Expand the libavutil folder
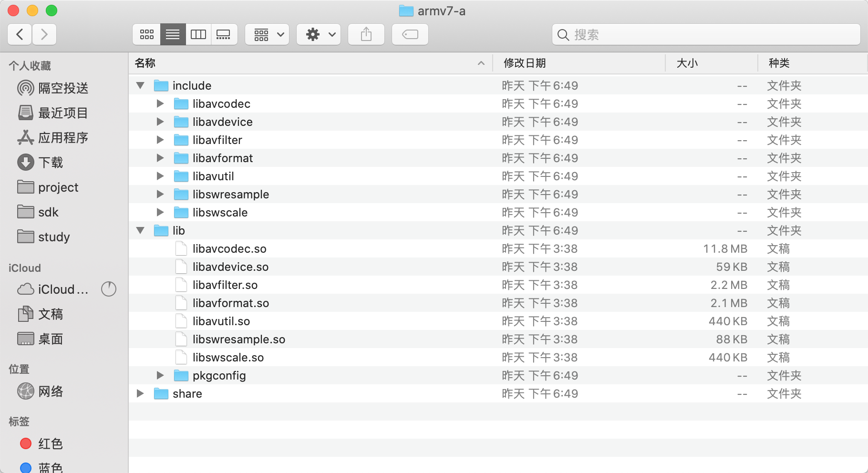The image size is (868, 473). pyautogui.click(x=160, y=176)
